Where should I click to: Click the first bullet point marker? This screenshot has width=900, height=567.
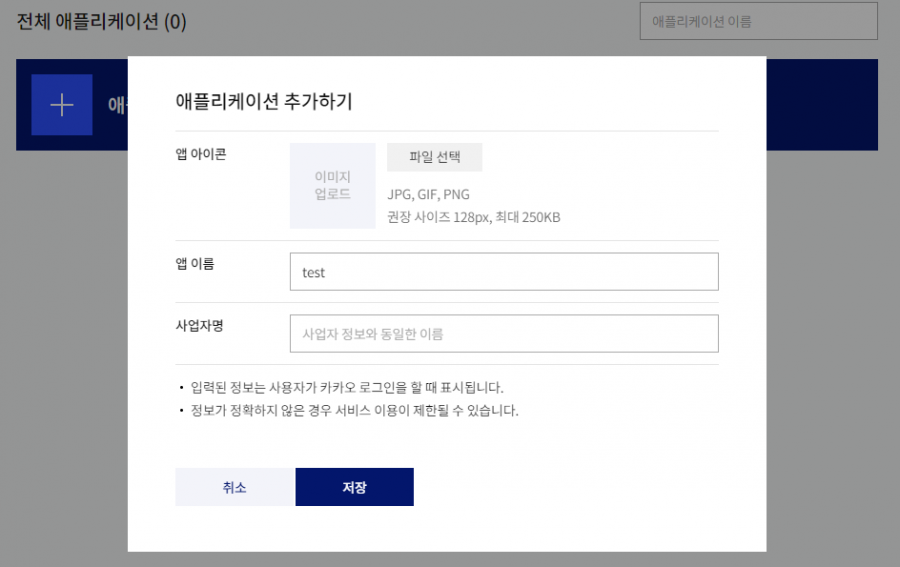181,387
